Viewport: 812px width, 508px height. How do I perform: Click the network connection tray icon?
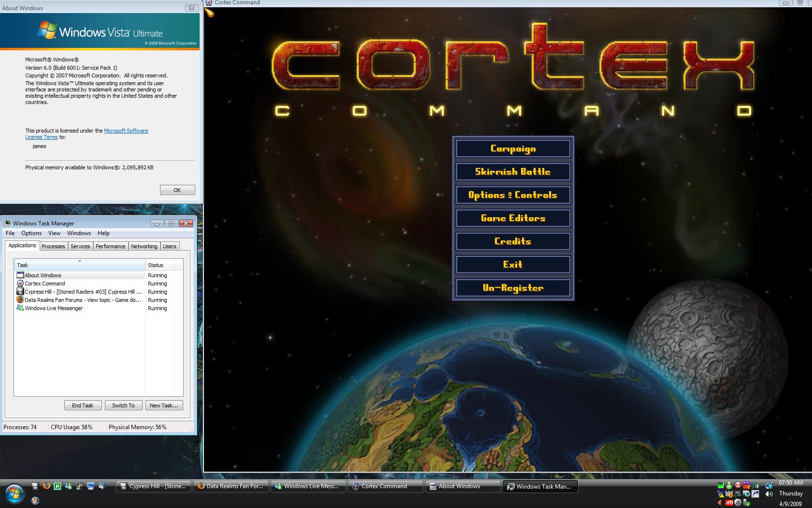(768, 485)
